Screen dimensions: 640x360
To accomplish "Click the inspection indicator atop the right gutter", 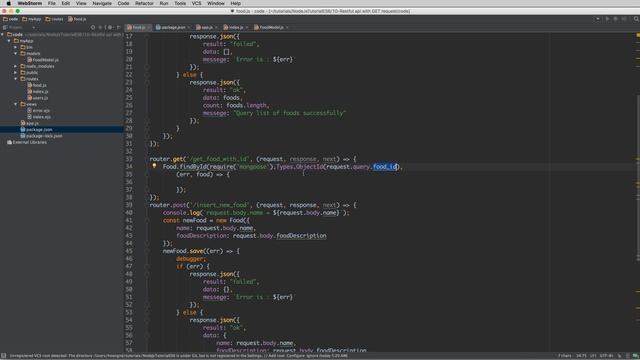I will (x=638, y=36).
